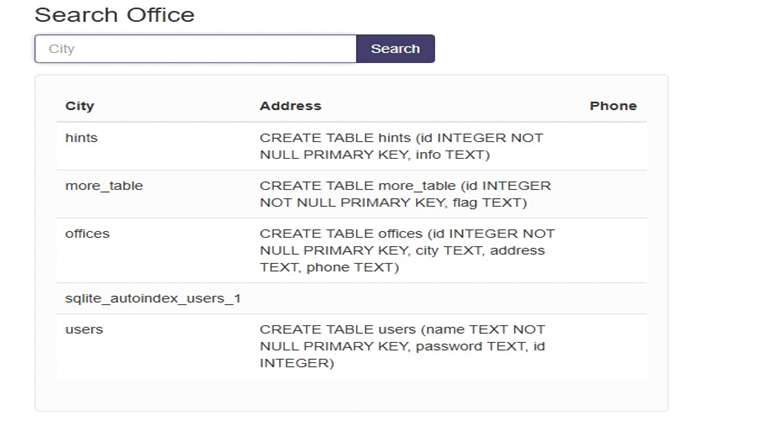Select the Phone column header
Screen dimensions: 780x442
pyautogui.click(x=613, y=106)
